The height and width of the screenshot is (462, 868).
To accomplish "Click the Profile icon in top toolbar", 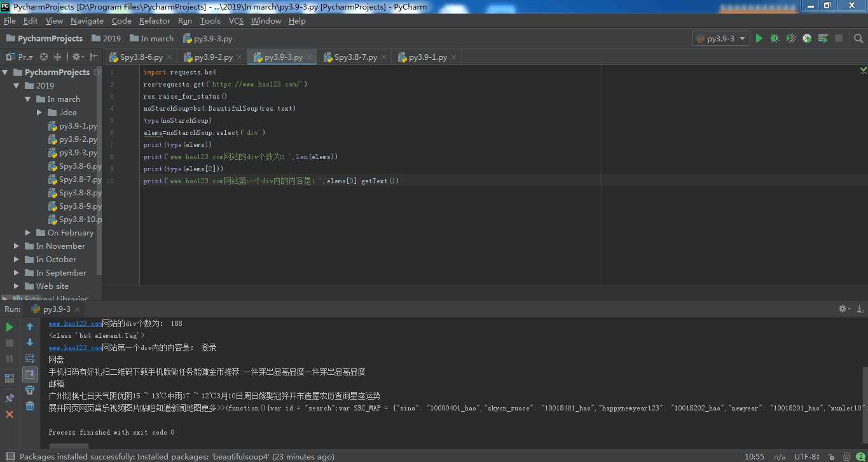I will [807, 39].
